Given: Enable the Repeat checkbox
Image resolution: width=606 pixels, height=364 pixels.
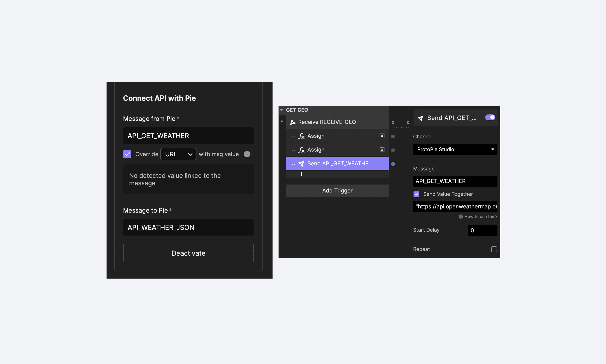Looking at the screenshot, I should pyautogui.click(x=494, y=249).
